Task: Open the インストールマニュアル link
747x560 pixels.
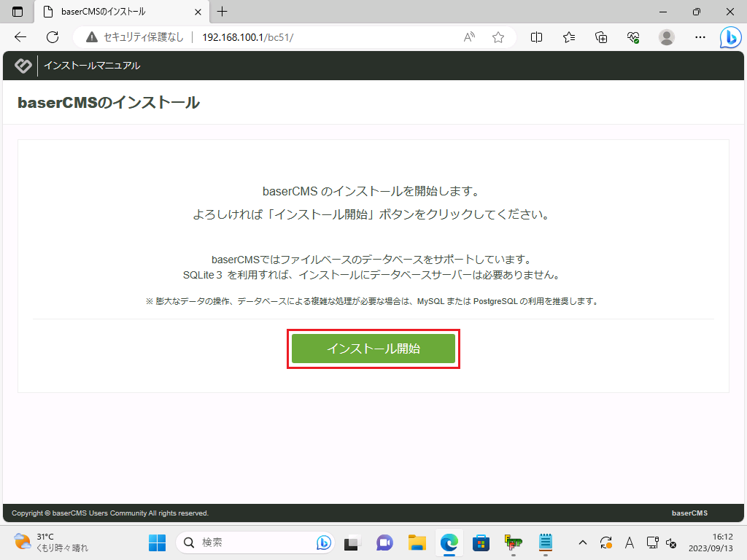Action: [x=92, y=66]
